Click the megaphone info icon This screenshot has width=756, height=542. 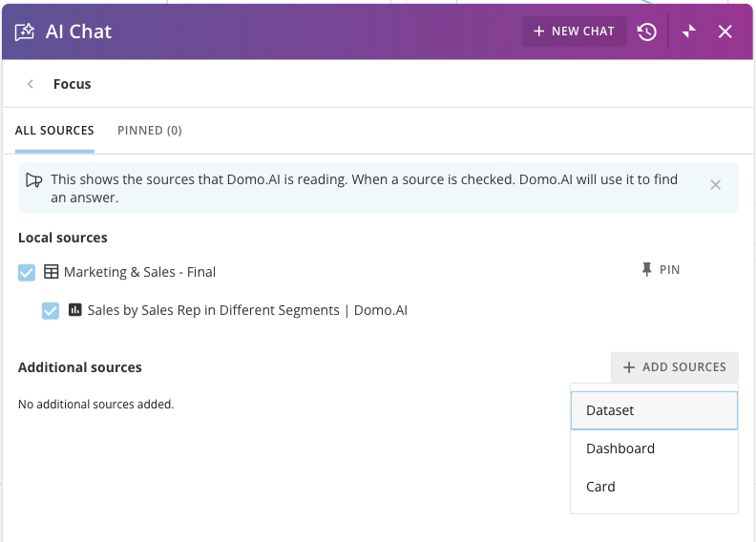[34, 179]
